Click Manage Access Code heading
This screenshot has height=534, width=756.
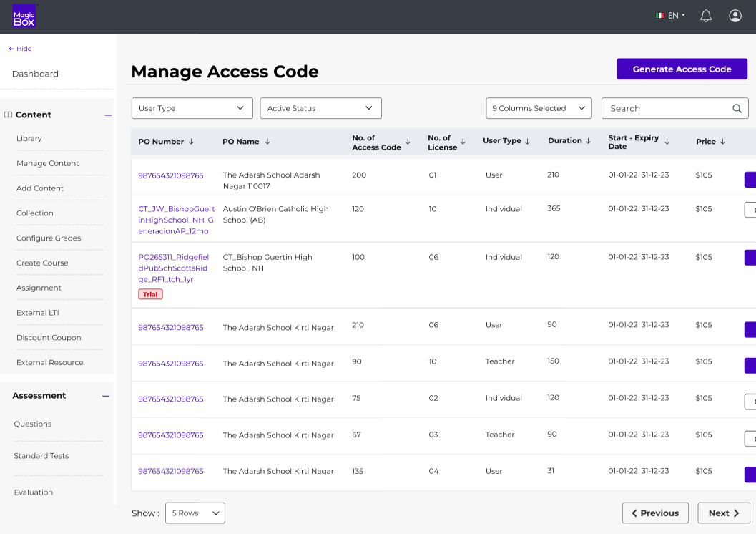(x=225, y=72)
